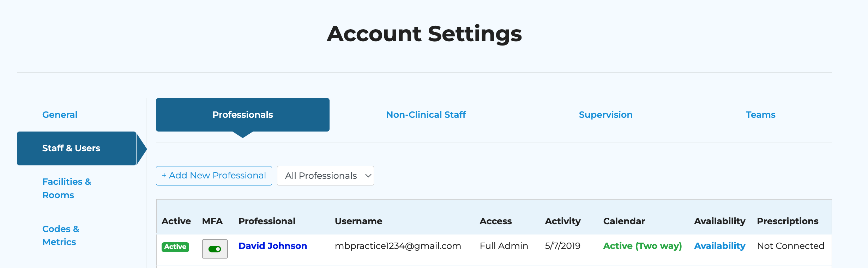Screen dimensions: 868x268
Task: Click the green Active status badge
Action: pos(175,247)
